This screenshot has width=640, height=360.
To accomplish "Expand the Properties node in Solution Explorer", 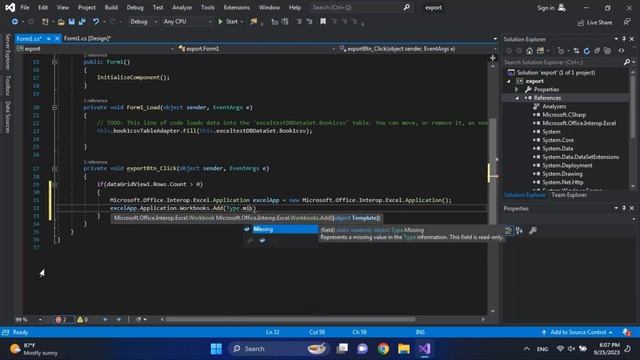I will (517, 89).
